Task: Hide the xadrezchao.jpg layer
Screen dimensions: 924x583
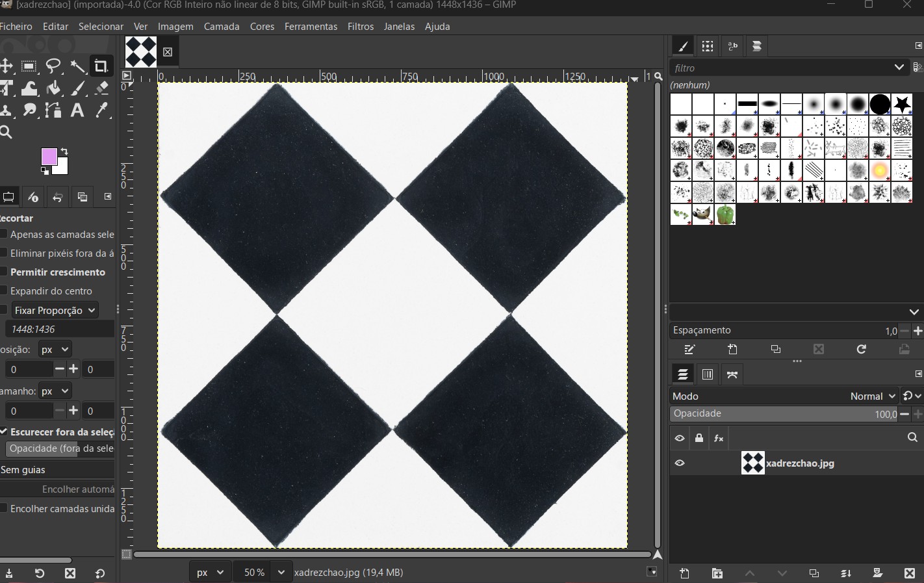Action: [x=680, y=463]
